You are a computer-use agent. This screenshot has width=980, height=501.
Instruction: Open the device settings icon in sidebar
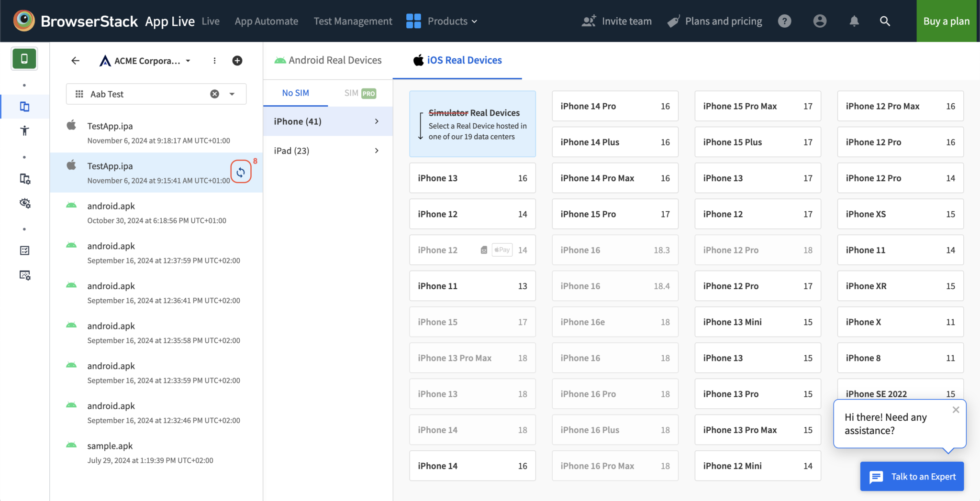(24, 178)
